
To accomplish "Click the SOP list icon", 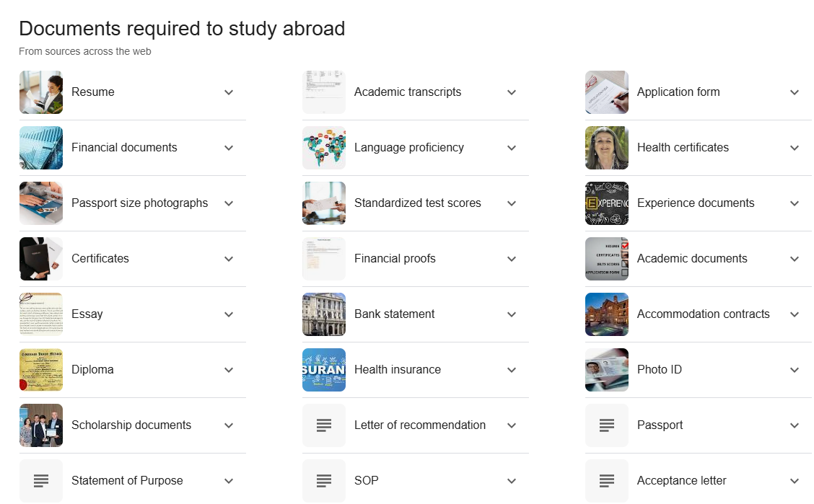I will 324,480.
